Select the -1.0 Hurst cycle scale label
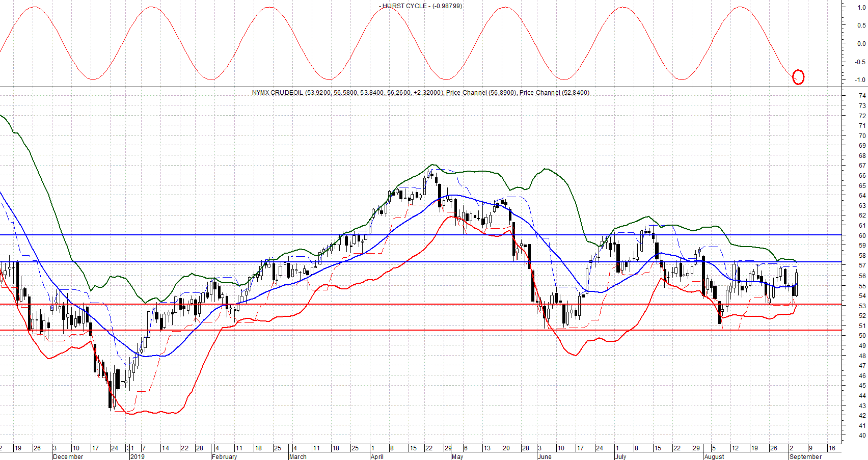Image resolution: width=868 pixels, height=460 pixels. [860, 80]
